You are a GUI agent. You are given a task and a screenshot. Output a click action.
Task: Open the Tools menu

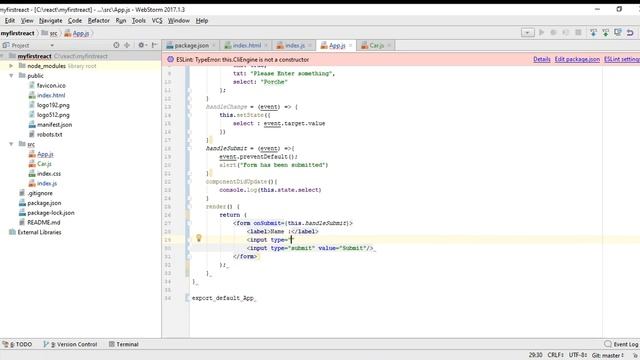point(139,20)
